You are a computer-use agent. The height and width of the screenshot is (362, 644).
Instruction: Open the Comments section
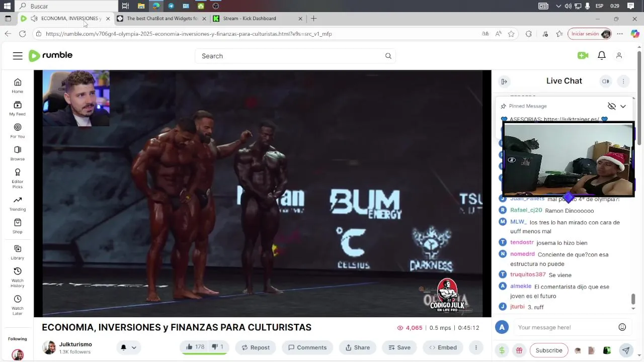307,347
